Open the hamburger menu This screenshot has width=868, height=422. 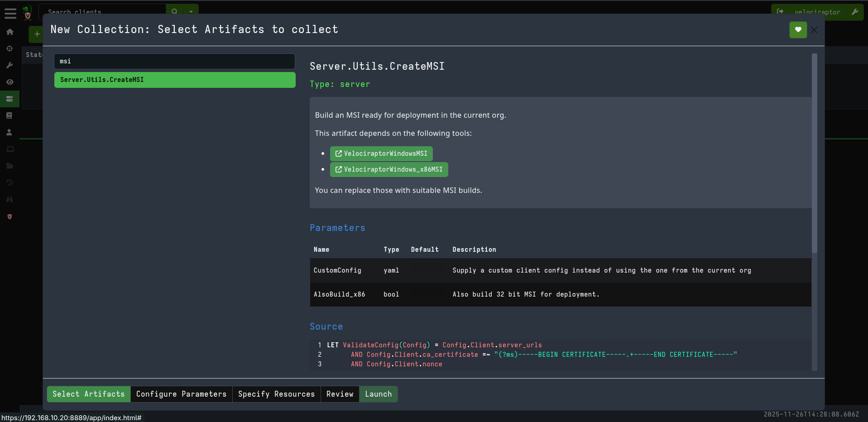pos(10,14)
